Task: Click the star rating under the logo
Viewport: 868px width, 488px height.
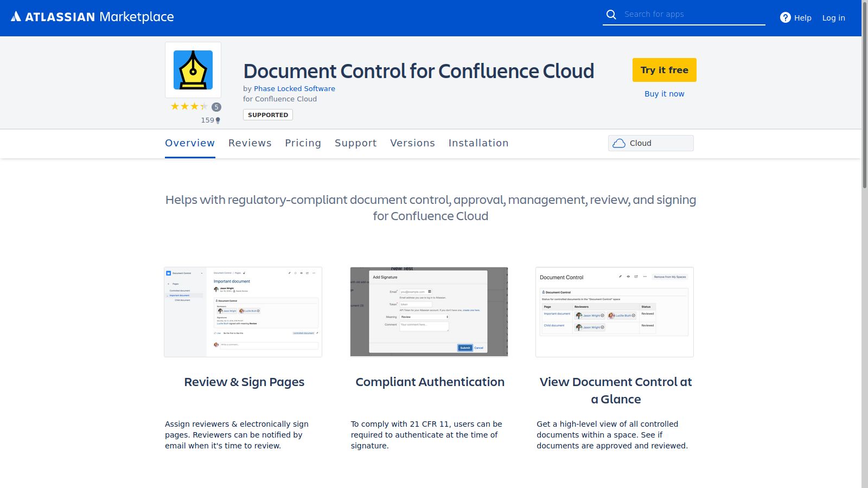Action: (189, 106)
